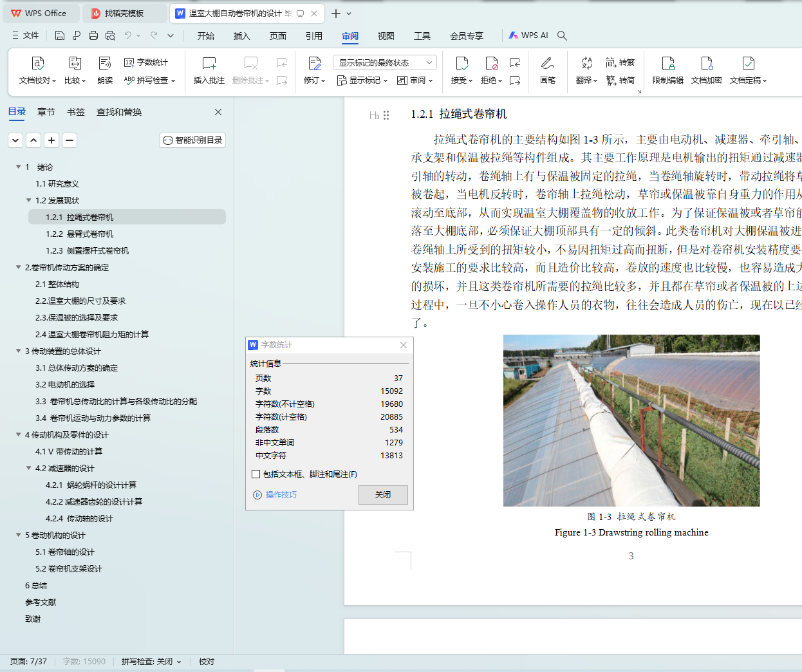Click the undo arrow icon
802x672 pixels.
coord(128,35)
